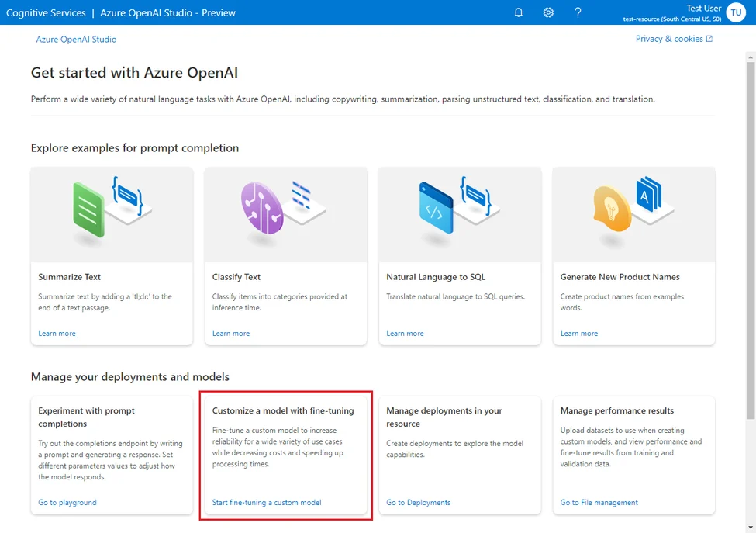Click the Go to Deployments link
Image resolution: width=756 pixels, height=533 pixels.
tap(418, 503)
